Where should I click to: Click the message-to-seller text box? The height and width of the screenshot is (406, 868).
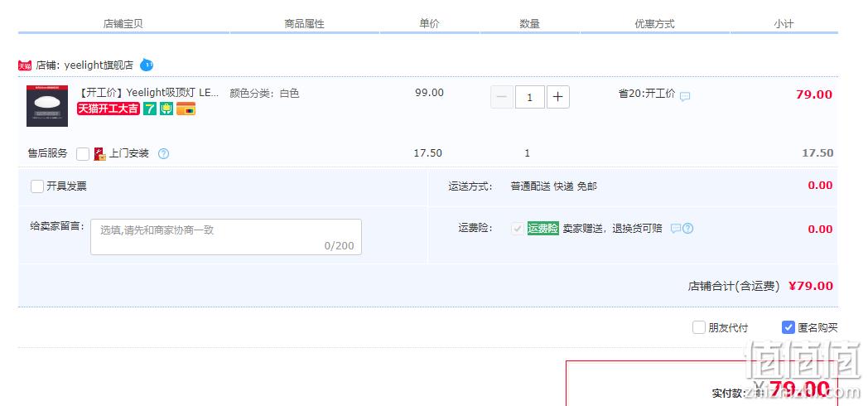[x=226, y=237]
